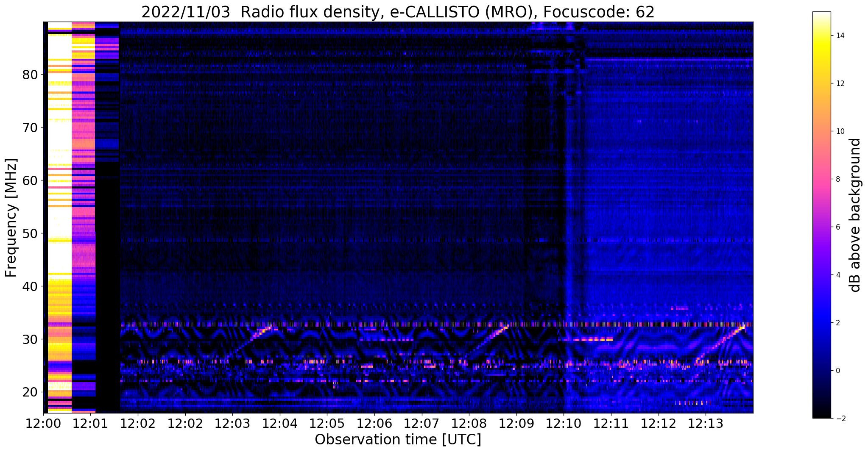Click the 'dB above background' colorbar label
Screen dimensions: 868x452
tap(855, 215)
